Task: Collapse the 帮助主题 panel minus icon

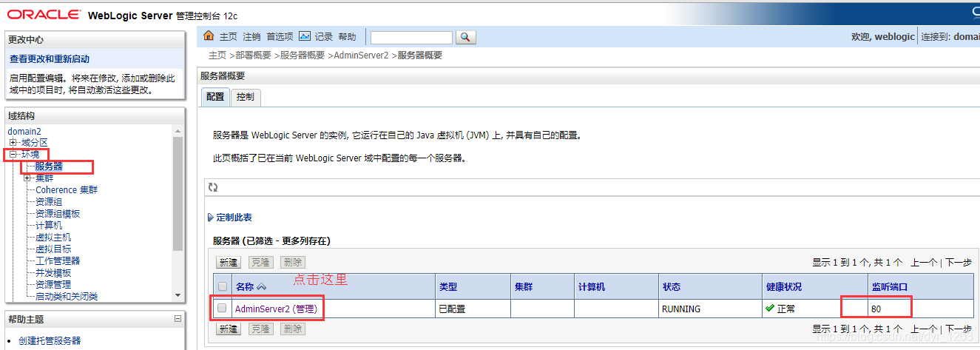Action: click(x=178, y=319)
